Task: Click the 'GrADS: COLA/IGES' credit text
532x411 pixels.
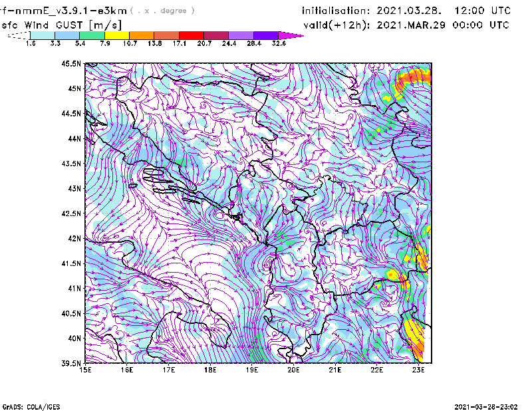Action: [x=26, y=406]
